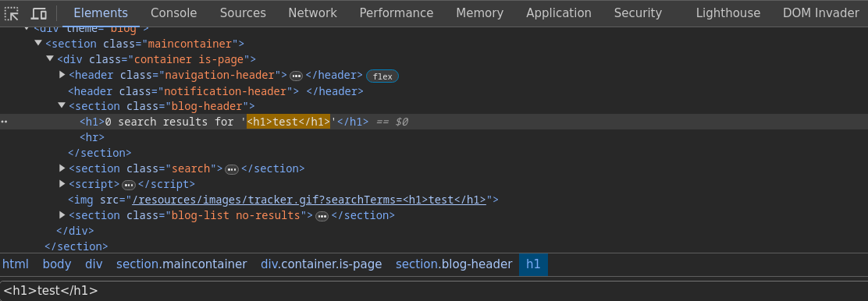Click the div breadcrumb after body
Screen dimensions: 868x301
(94, 264)
